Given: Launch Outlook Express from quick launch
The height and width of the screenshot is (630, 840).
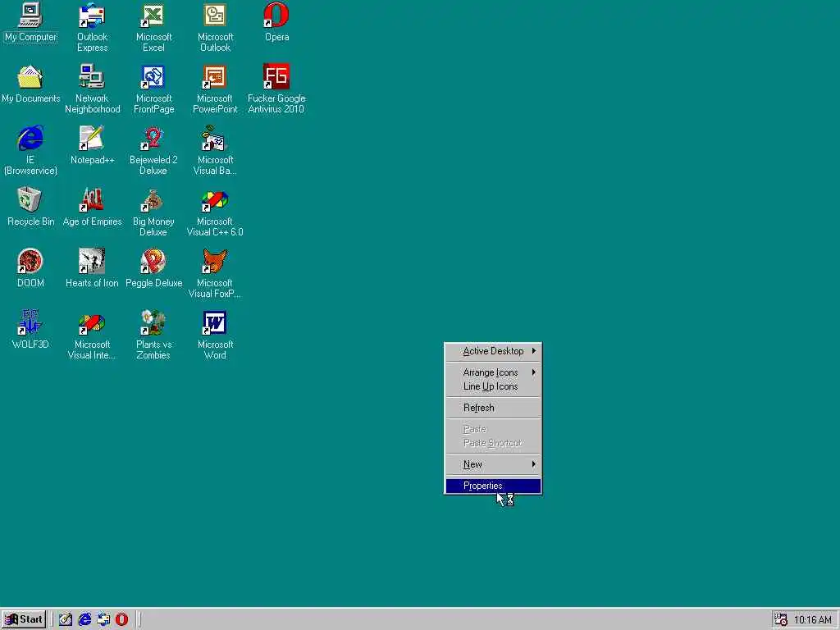Looking at the screenshot, I should [103, 619].
